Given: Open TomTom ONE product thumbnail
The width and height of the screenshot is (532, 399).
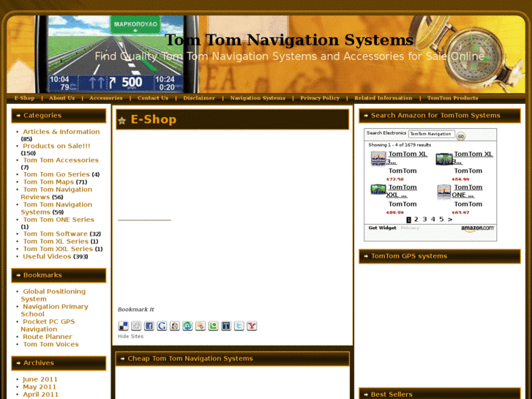Looking at the screenshot, I should click(443, 192).
